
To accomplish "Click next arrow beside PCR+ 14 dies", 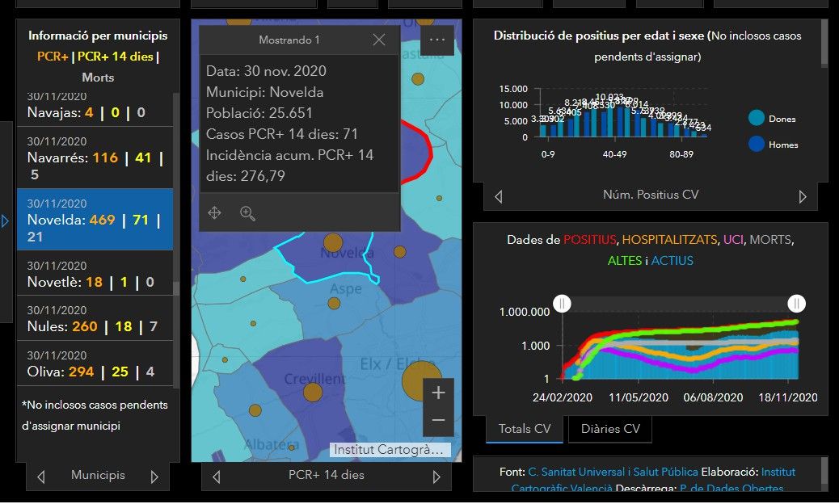I will point(436,477).
